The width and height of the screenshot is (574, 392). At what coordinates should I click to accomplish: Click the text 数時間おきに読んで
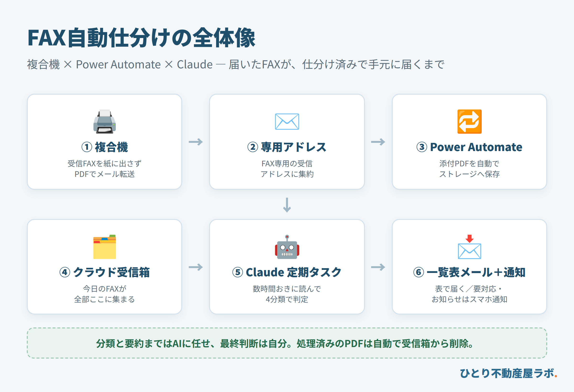tap(287, 289)
